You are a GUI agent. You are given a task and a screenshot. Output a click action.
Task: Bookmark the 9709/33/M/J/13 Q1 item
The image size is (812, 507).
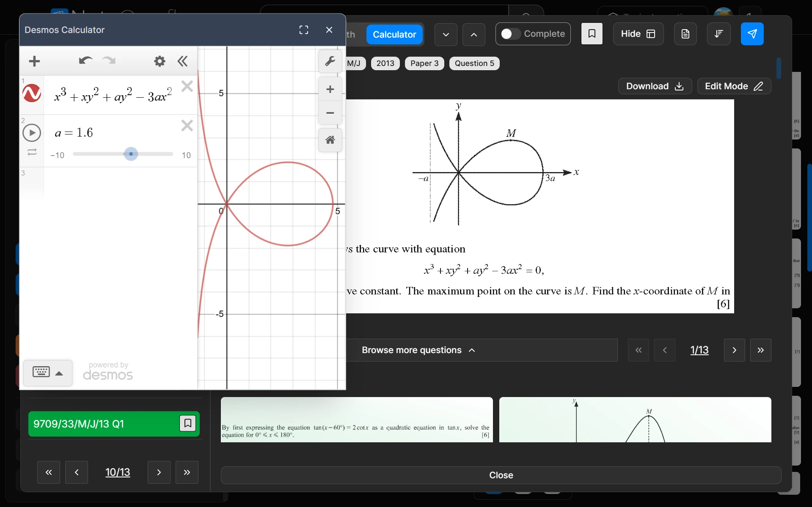click(x=187, y=423)
